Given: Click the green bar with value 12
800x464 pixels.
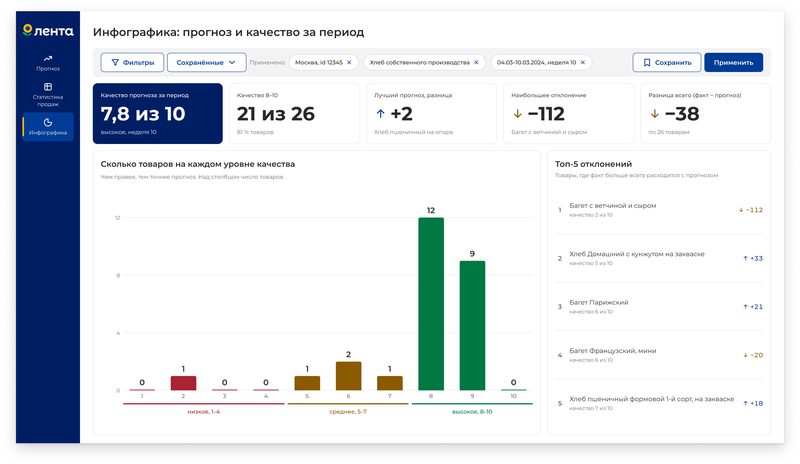Looking at the screenshot, I should pos(431,304).
